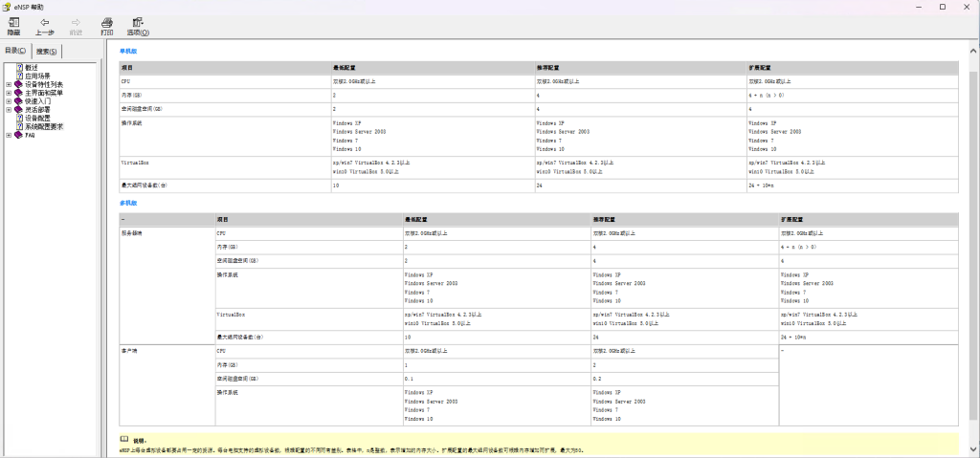Click the 多机版 section heading
The width and height of the screenshot is (980, 458).
pos(128,203)
